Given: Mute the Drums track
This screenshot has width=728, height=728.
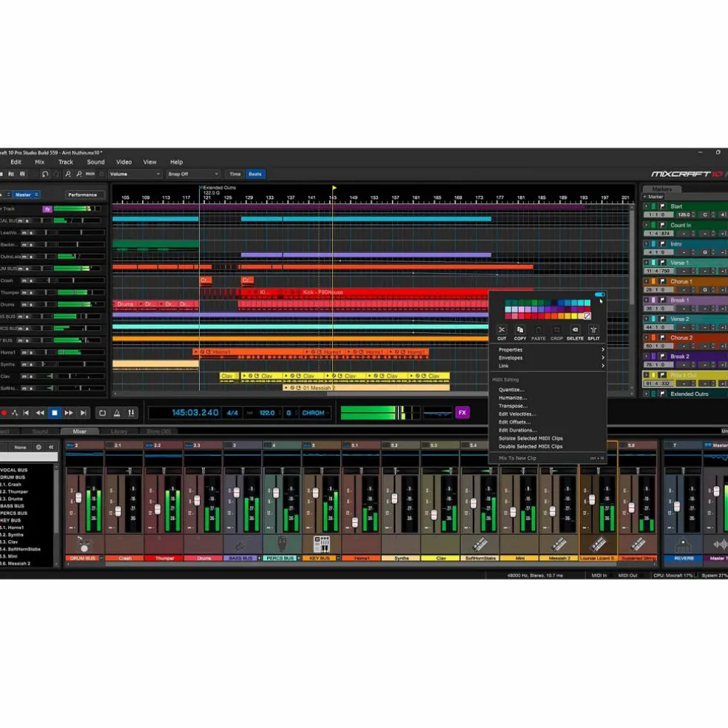Looking at the screenshot, I should [24, 305].
